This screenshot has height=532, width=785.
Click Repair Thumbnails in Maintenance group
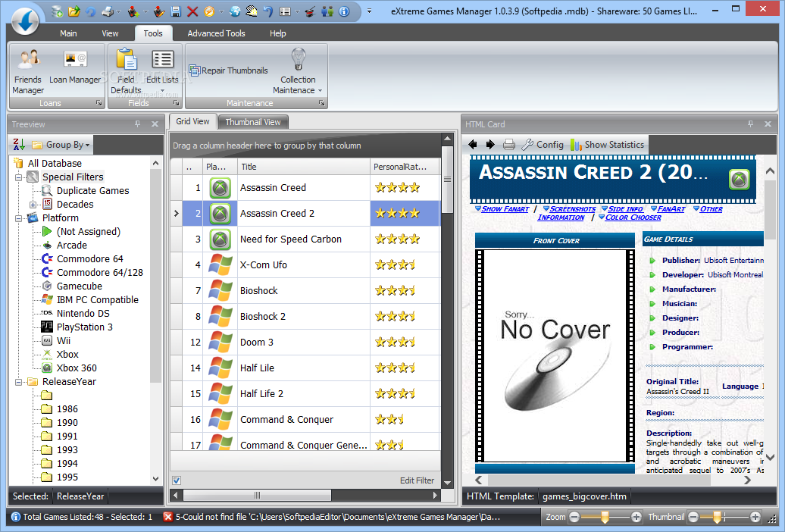[229, 70]
